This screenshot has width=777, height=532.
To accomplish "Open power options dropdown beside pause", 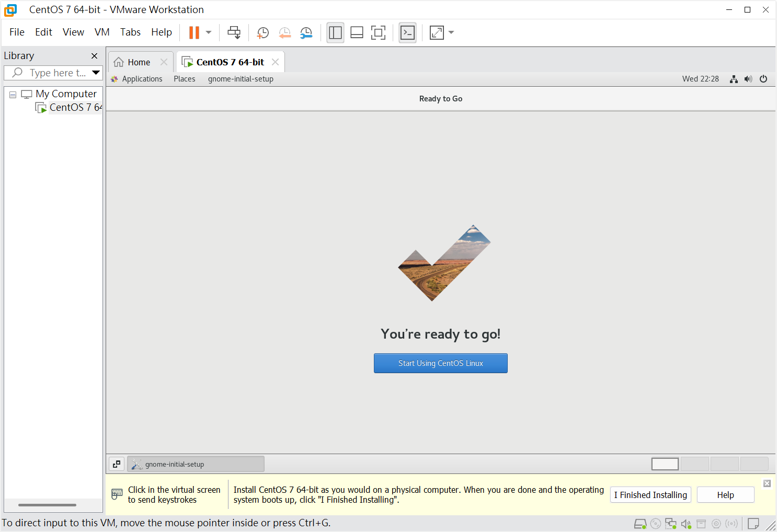I will coord(209,32).
